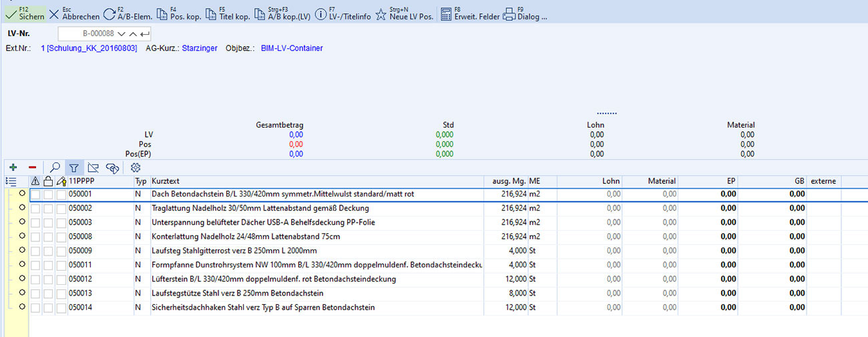Viewport: 868px width, 337px height.
Task: Open the LV-Nr. dropdown chevron
Action: (121, 33)
